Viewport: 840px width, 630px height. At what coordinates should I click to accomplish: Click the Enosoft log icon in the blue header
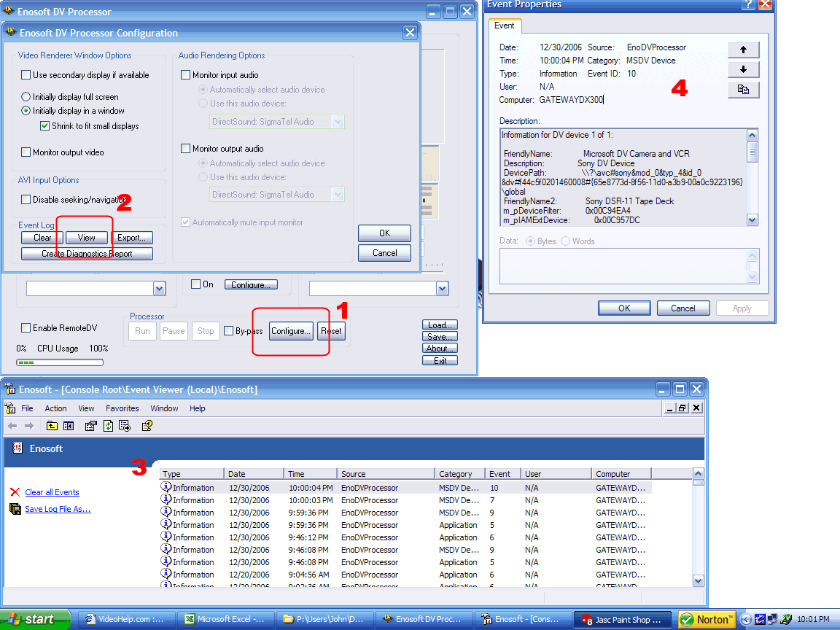(x=17, y=448)
